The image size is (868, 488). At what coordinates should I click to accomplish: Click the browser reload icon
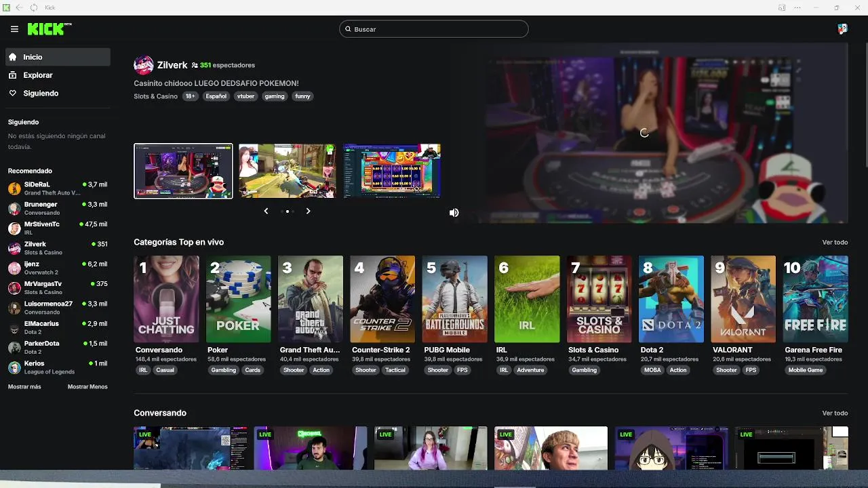click(x=34, y=7)
